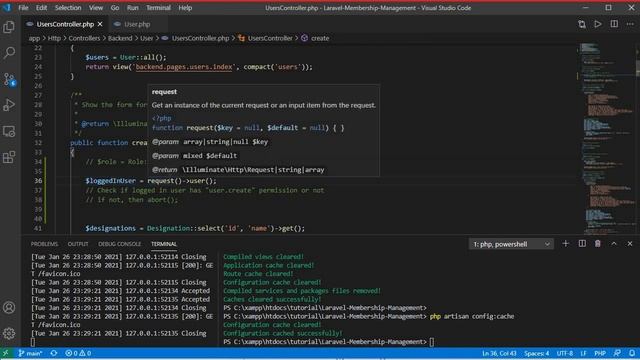Open the Help menu
640x360 pixels.
[185, 8]
